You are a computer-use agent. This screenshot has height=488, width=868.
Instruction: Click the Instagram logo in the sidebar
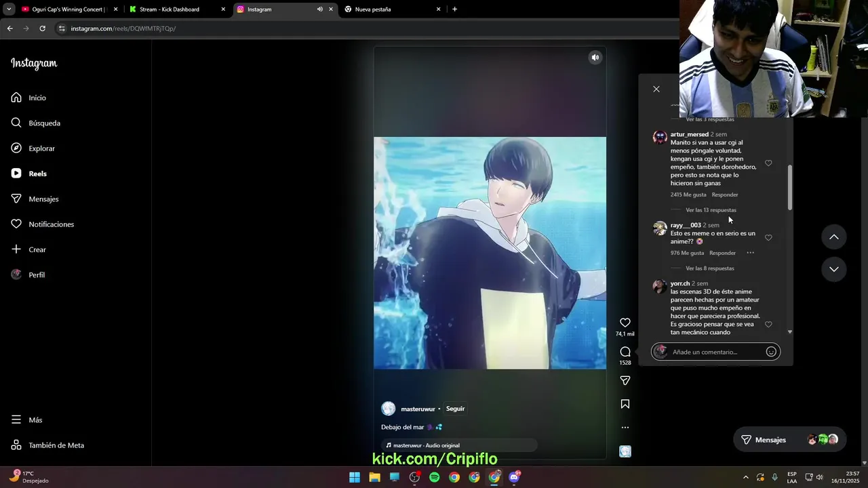34,64
